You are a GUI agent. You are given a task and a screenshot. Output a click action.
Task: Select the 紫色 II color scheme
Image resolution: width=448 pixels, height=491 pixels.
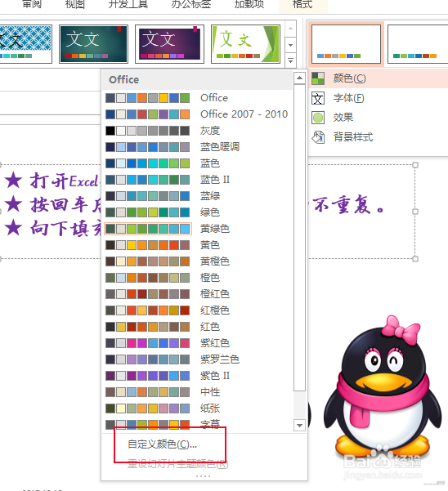coord(197,376)
